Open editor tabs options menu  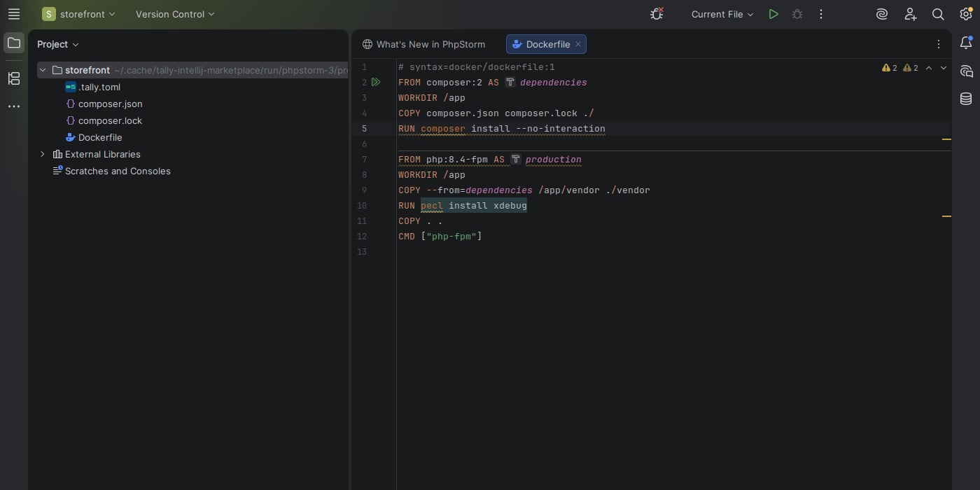(x=939, y=44)
